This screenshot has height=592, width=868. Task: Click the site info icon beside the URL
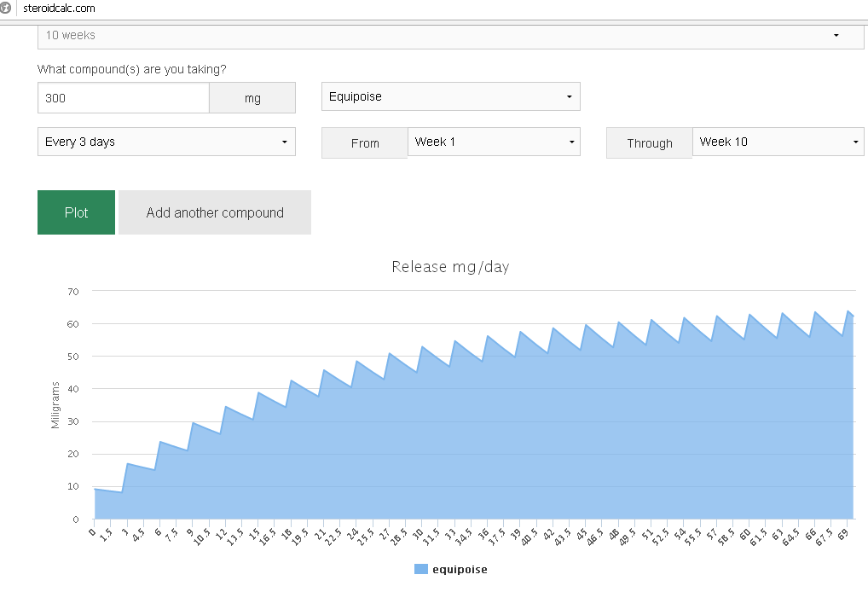[x=6, y=8]
